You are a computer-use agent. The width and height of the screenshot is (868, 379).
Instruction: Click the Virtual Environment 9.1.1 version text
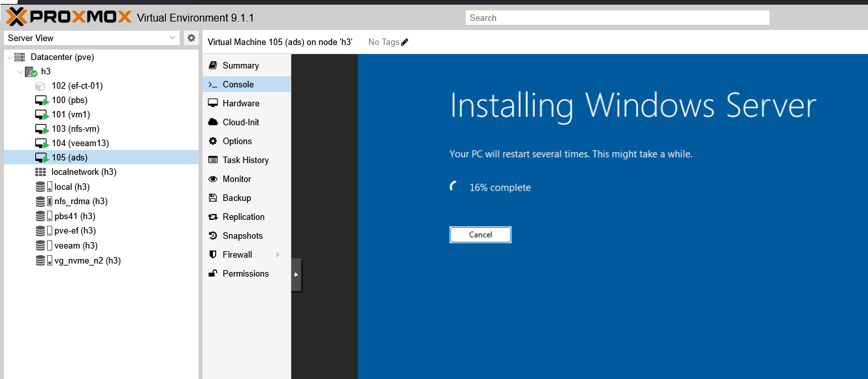pyautogui.click(x=196, y=18)
